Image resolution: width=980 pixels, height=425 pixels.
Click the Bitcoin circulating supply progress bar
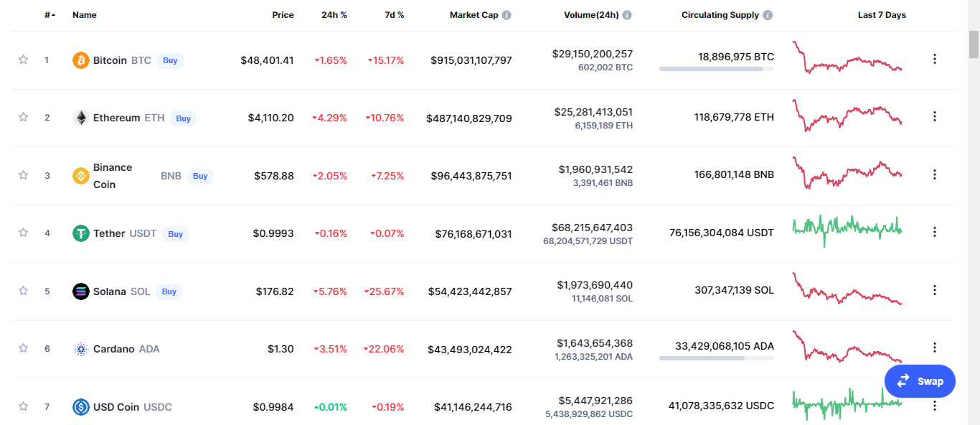716,69
